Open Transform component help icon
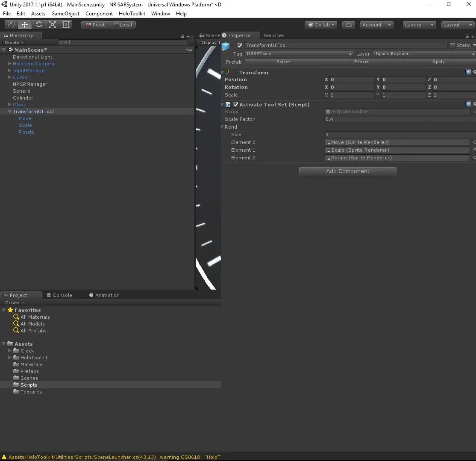 point(468,72)
